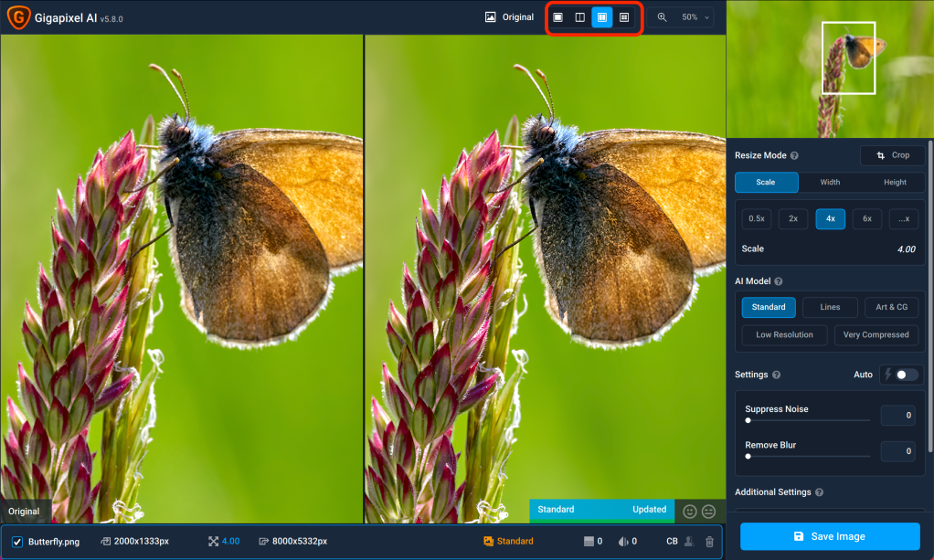Delete Butterfly.png with the trash icon
934x560 pixels.
click(x=709, y=542)
